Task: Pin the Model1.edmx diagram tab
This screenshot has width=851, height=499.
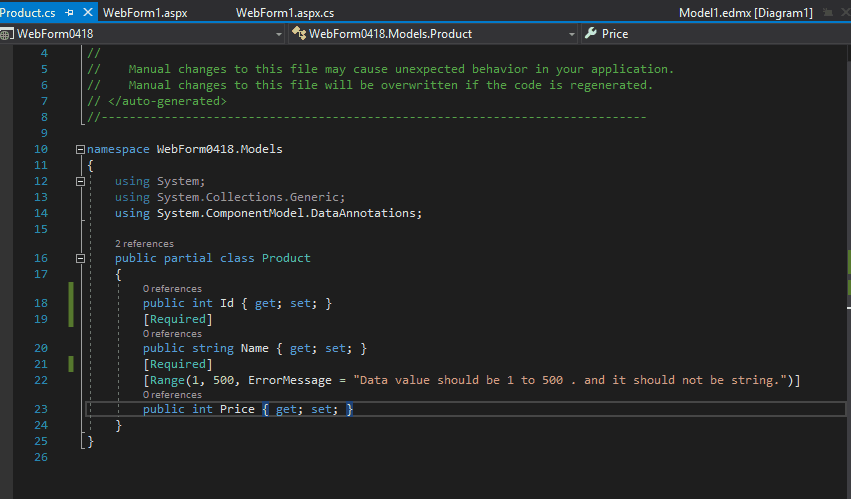Action: 828,12
